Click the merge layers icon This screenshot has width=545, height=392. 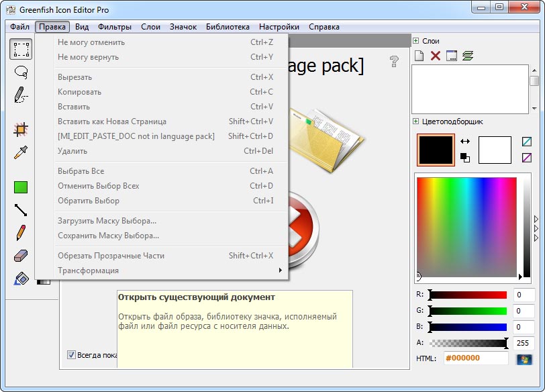468,56
